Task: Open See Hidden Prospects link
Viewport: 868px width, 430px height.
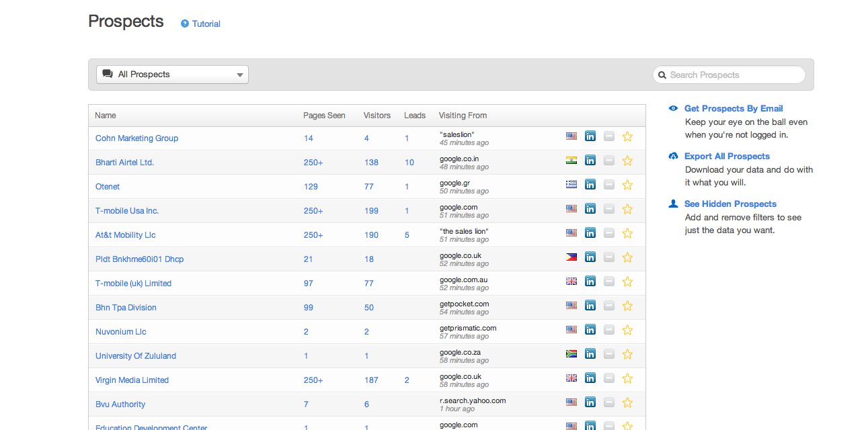Action: click(x=730, y=204)
